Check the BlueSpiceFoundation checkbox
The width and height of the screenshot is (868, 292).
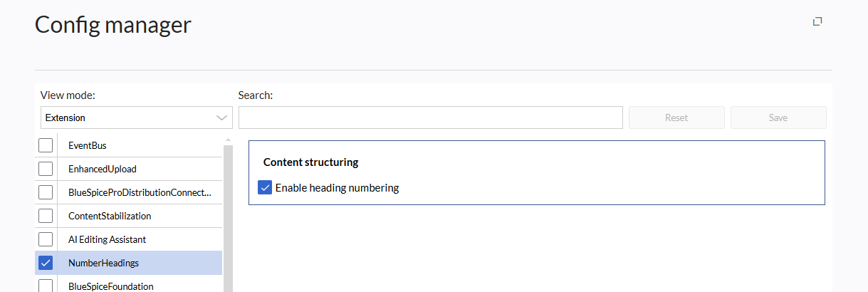point(46,286)
